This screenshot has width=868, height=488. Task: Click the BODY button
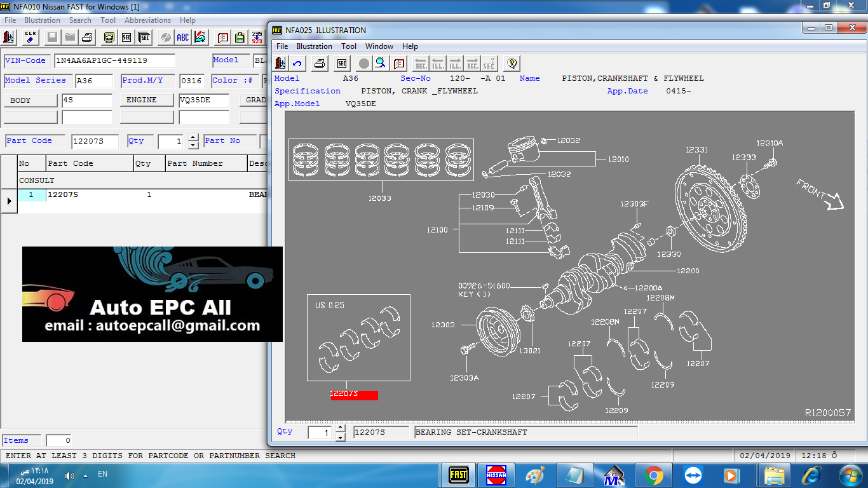(31, 100)
